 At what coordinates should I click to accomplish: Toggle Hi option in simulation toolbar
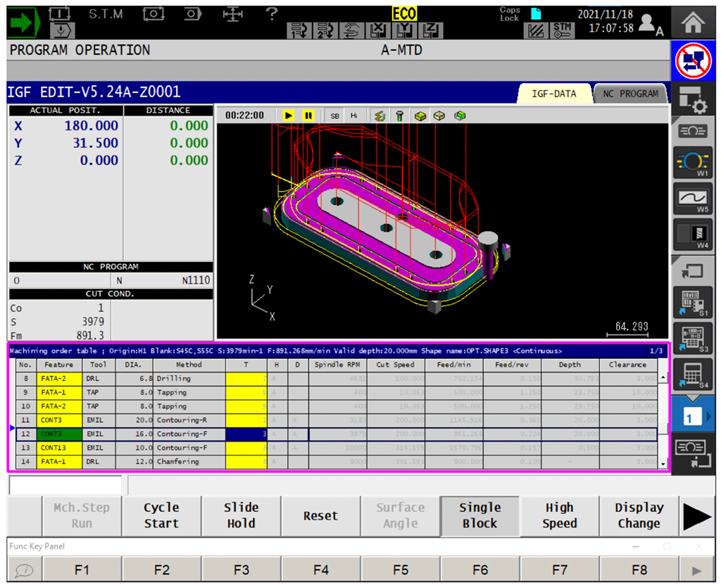(354, 115)
